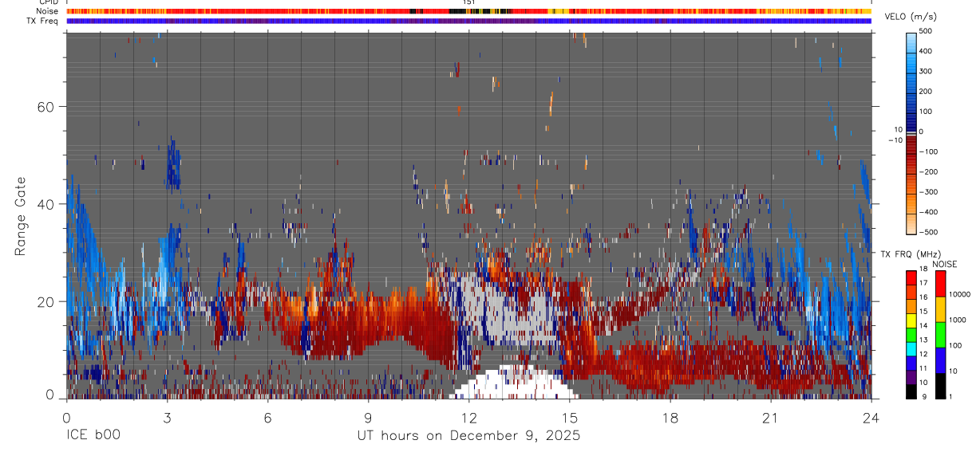
Task: Select the 'VELO (m/s)' legend title
Action: point(911,17)
